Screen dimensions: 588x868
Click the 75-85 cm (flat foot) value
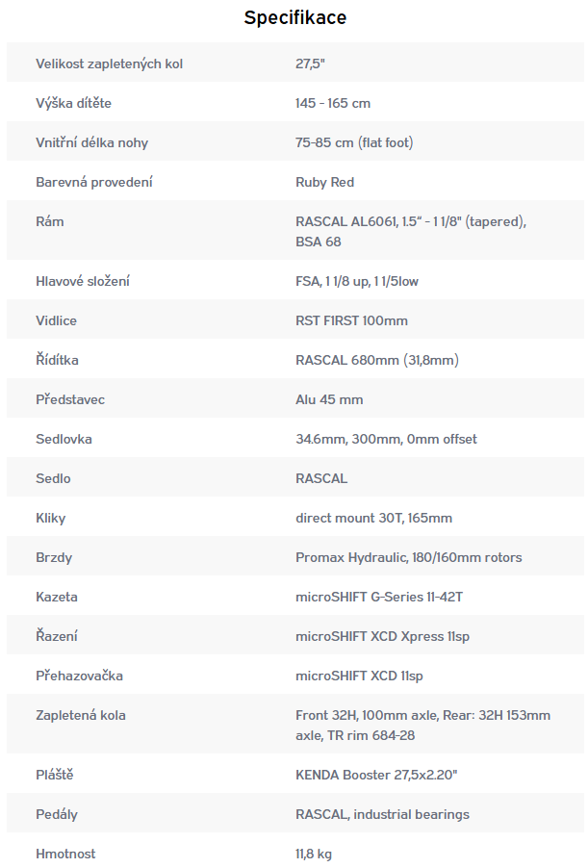point(354,142)
